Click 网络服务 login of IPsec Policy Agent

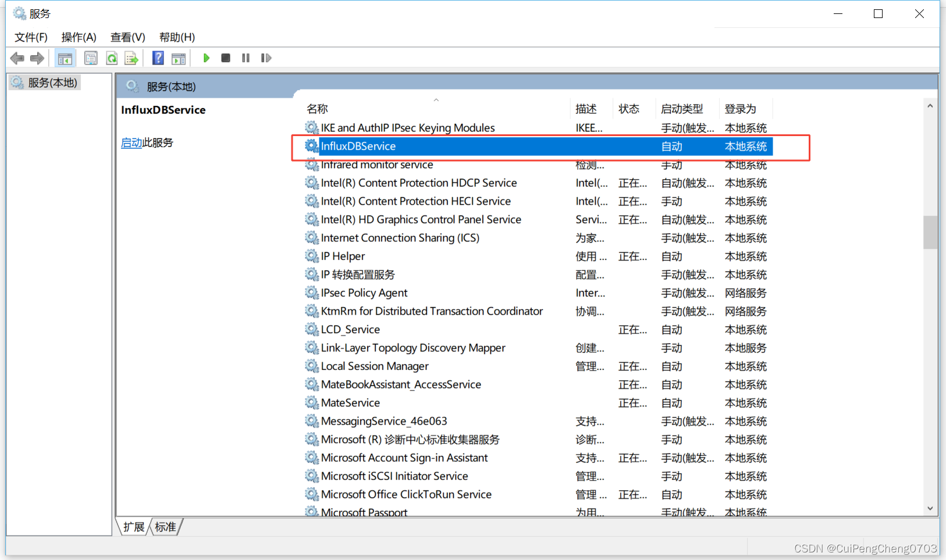pos(746,293)
